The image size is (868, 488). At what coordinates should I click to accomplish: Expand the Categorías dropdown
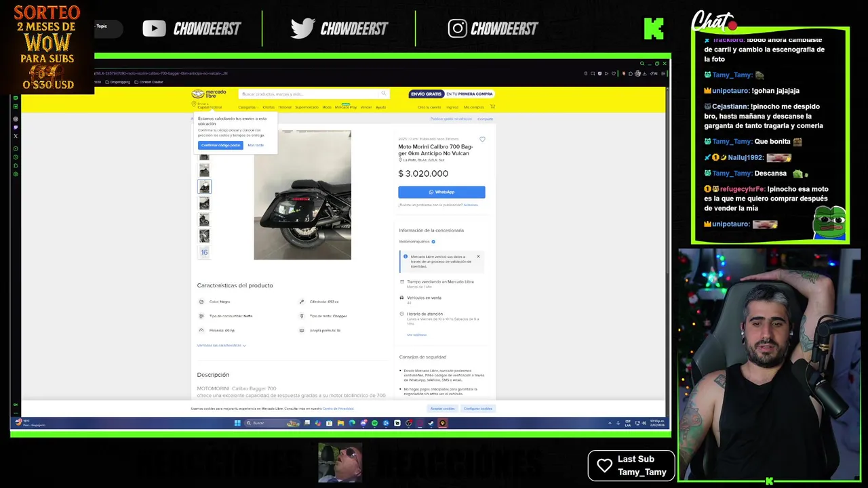(x=248, y=107)
